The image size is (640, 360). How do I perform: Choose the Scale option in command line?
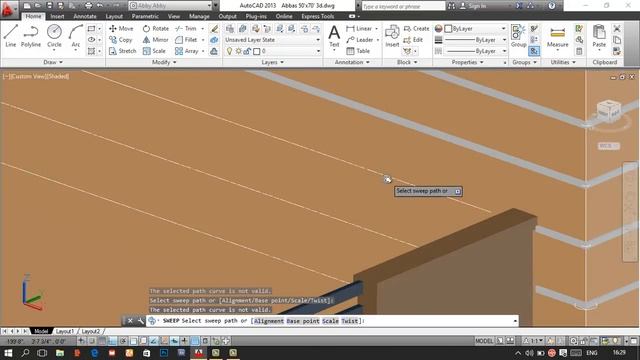pyautogui.click(x=330, y=321)
